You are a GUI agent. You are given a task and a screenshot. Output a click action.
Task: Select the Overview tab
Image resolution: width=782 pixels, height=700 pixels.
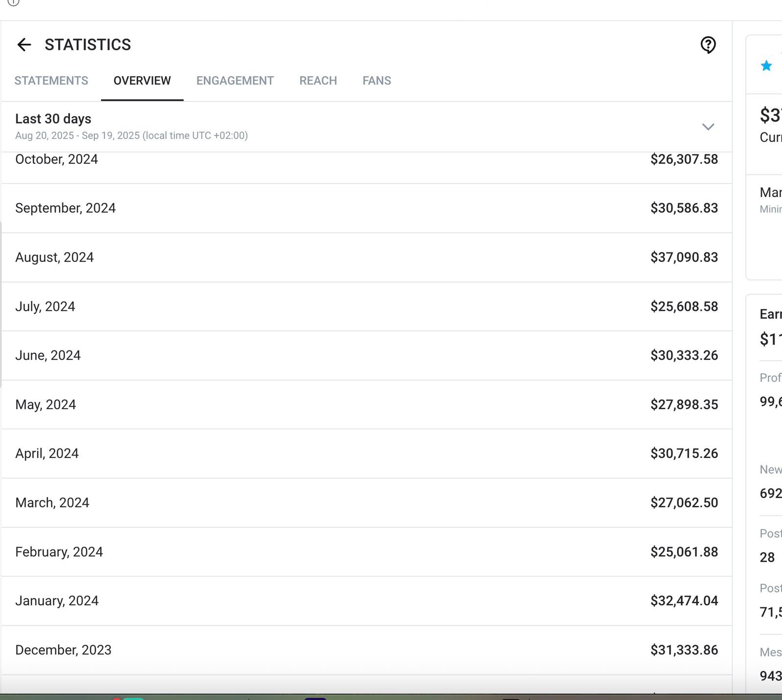(142, 81)
